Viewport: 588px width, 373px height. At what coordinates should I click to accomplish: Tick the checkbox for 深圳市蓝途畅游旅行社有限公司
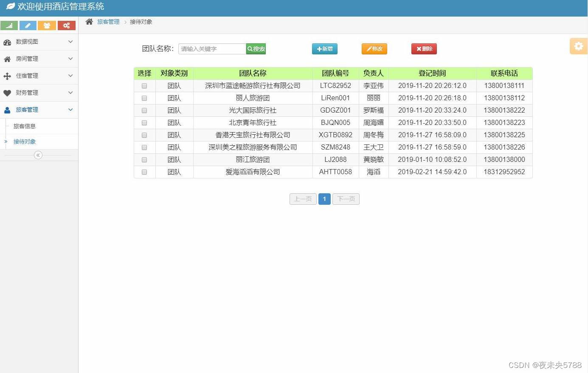[144, 86]
